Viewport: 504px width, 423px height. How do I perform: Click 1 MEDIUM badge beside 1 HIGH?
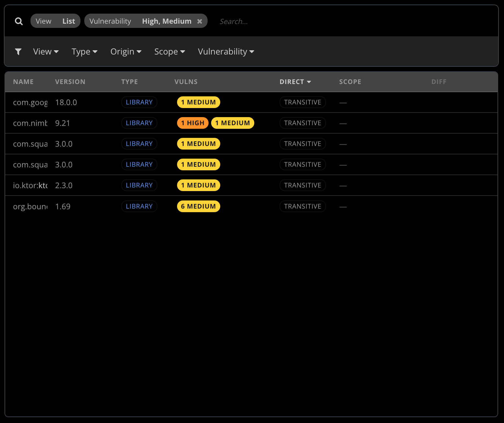coord(233,123)
